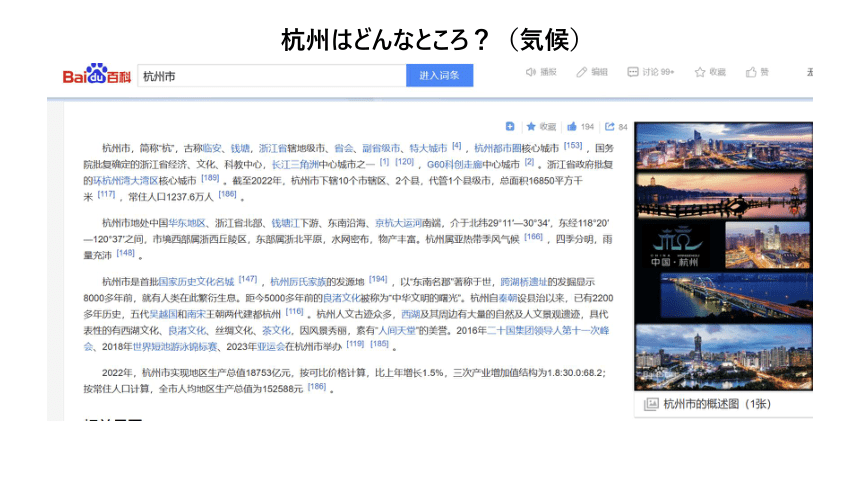
Task: Open the bottom city night panorama photo
Action: point(723,357)
